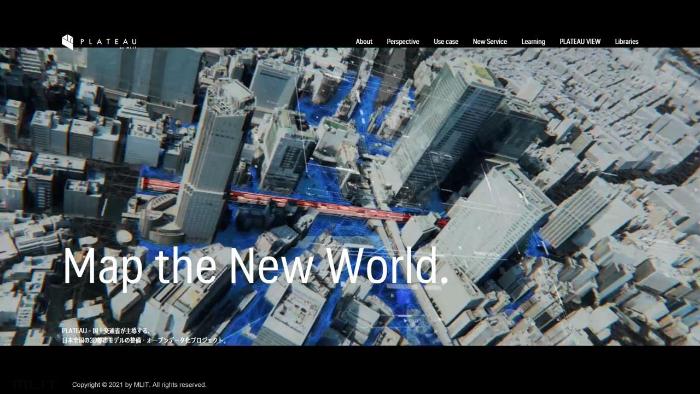This screenshot has height=394, width=700.
Task: Click the Japanese PLATEAU description text
Action: point(144,335)
